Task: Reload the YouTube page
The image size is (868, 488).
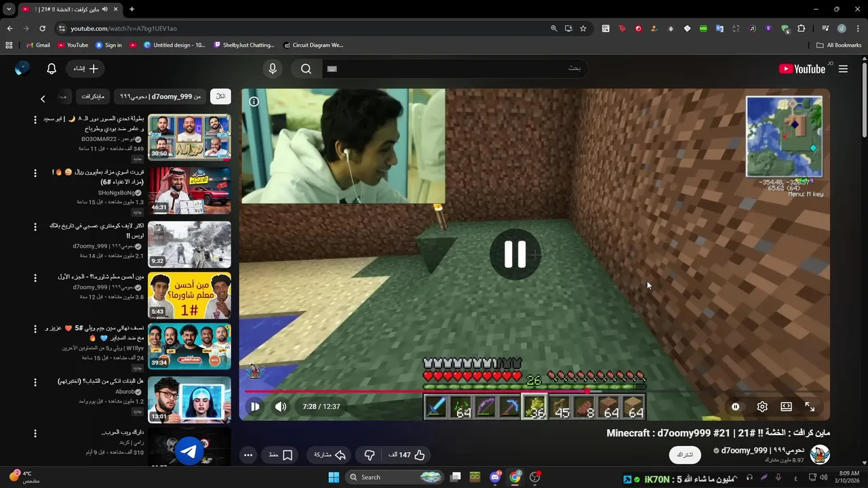Action: (x=42, y=28)
